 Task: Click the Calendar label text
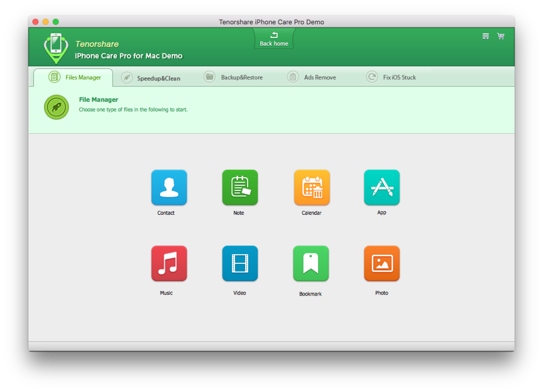pos(311,213)
